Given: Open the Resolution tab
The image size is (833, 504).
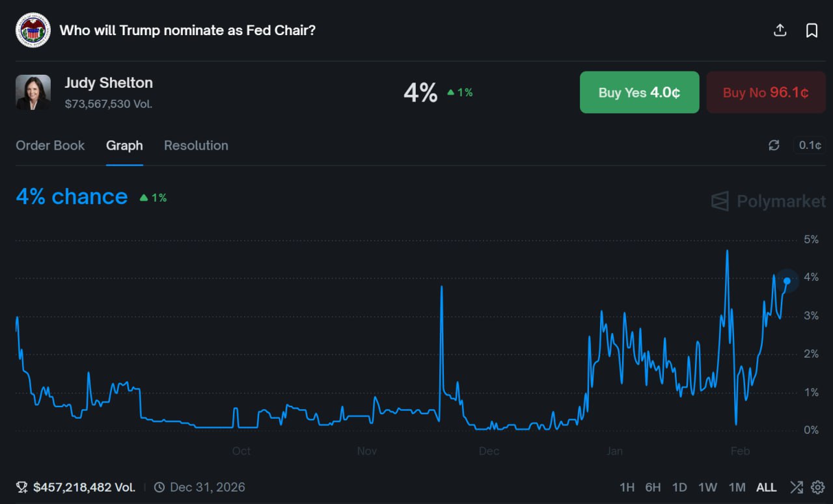Looking at the screenshot, I should 196,146.
